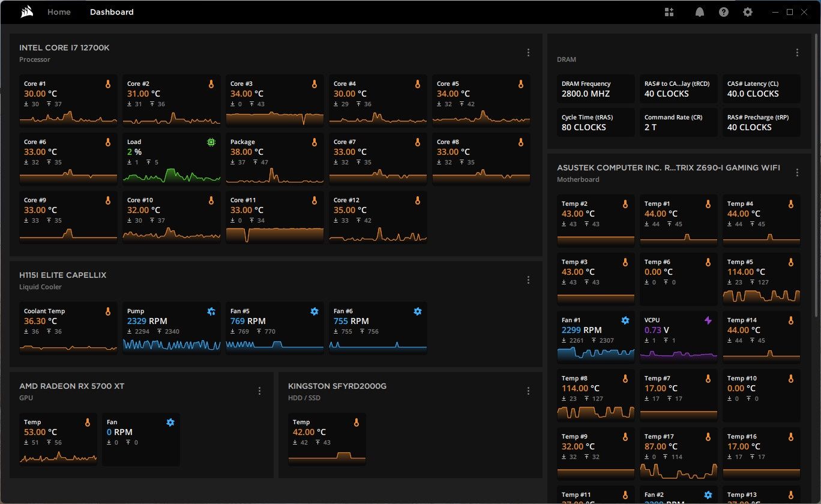Click the "0.73 V" VCPU reading

coord(657,330)
